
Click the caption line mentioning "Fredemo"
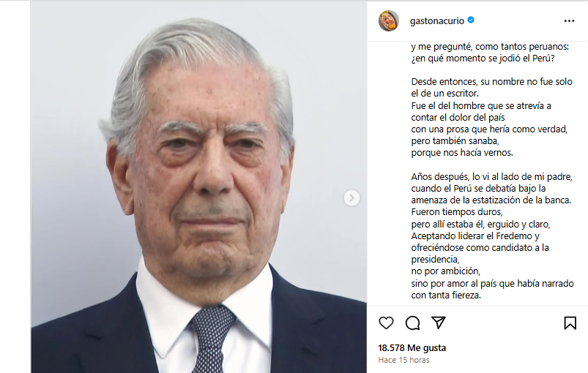pyautogui.click(x=475, y=236)
